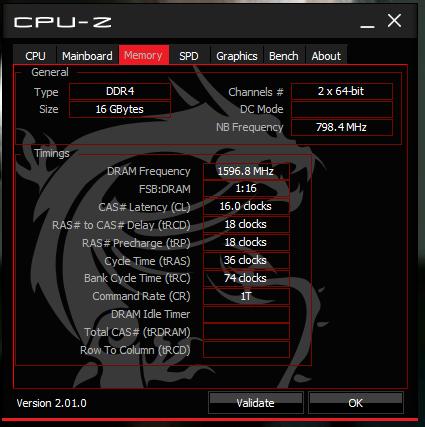Go to the SPD tab
425x427 pixels.
(189, 55)
